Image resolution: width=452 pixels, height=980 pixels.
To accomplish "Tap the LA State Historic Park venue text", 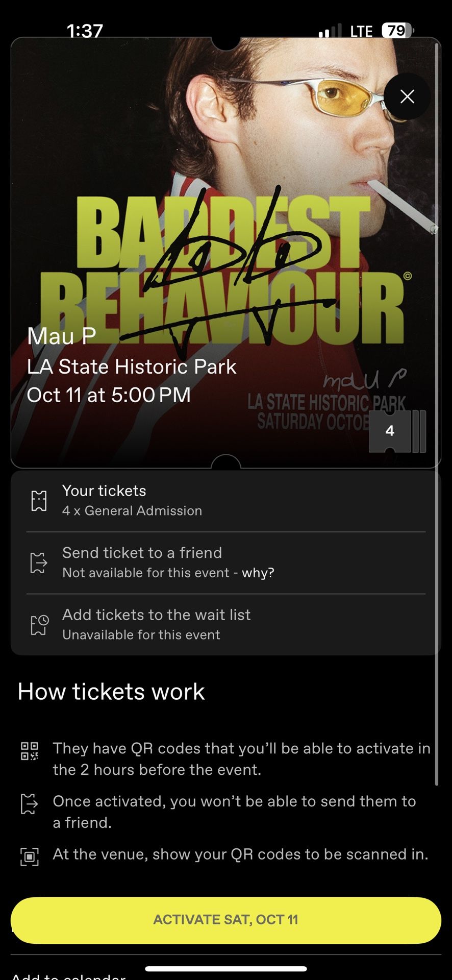I will 132,366.
